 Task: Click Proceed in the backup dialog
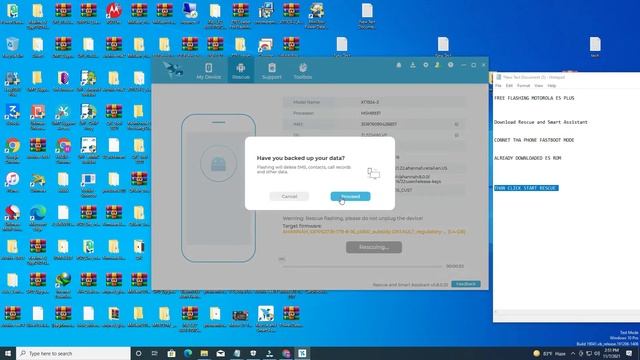pyautogui.click(x=350, y=196)
